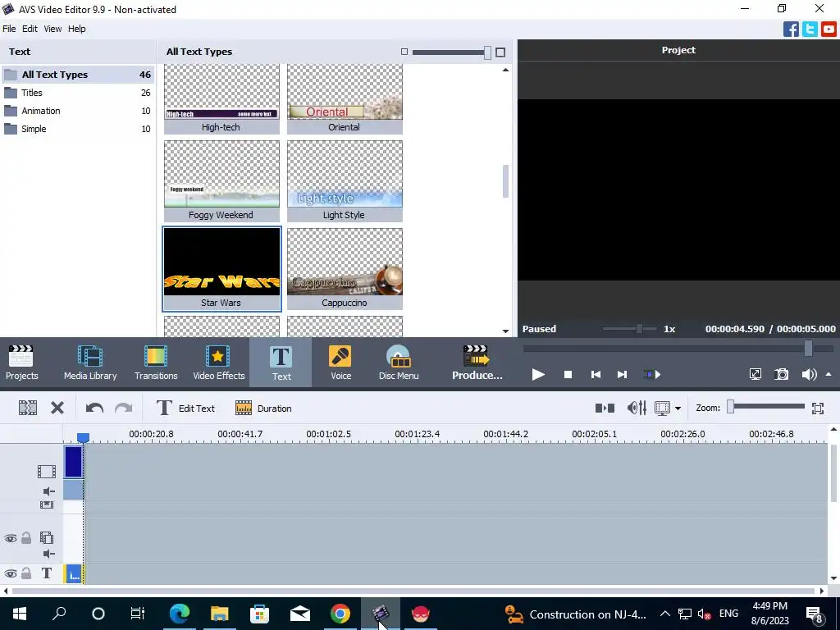Image resolution: width=840 pixels, height=630 pixels.
Task: Stop the preview playback
Action: pyautogui.click(x=568, y=374)
